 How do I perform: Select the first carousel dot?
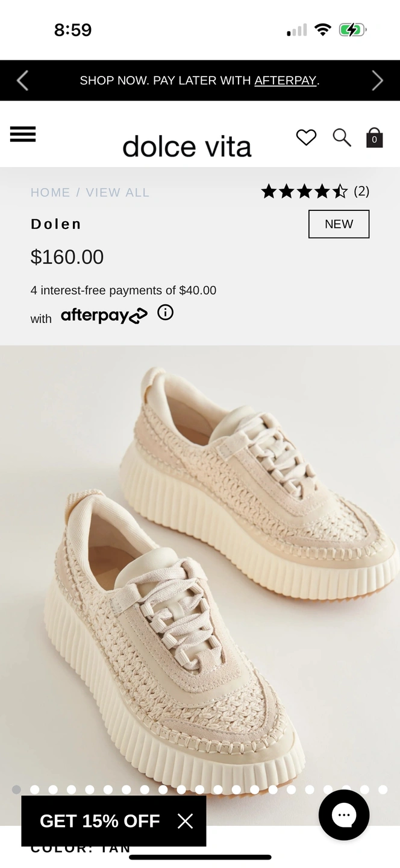click(16, 790)
